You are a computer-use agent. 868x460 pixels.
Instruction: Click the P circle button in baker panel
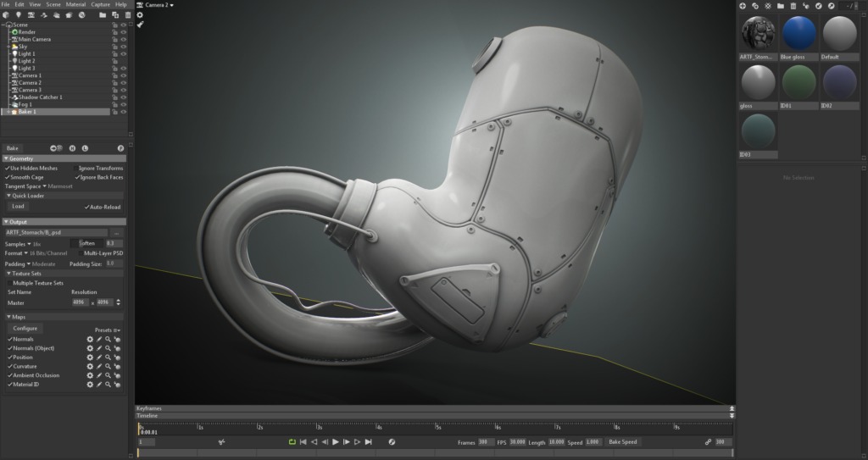120,148
